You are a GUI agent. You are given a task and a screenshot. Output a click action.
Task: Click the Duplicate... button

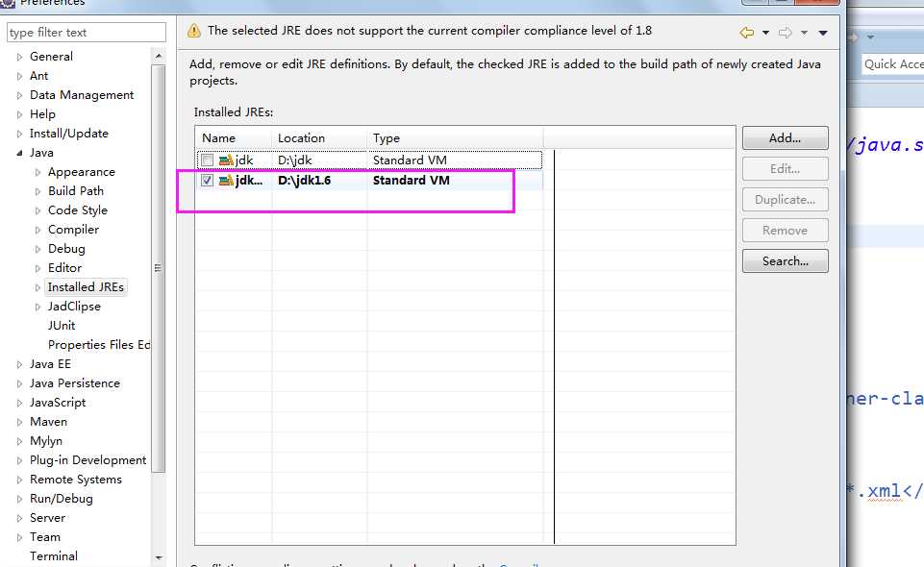tap(785, 200)
